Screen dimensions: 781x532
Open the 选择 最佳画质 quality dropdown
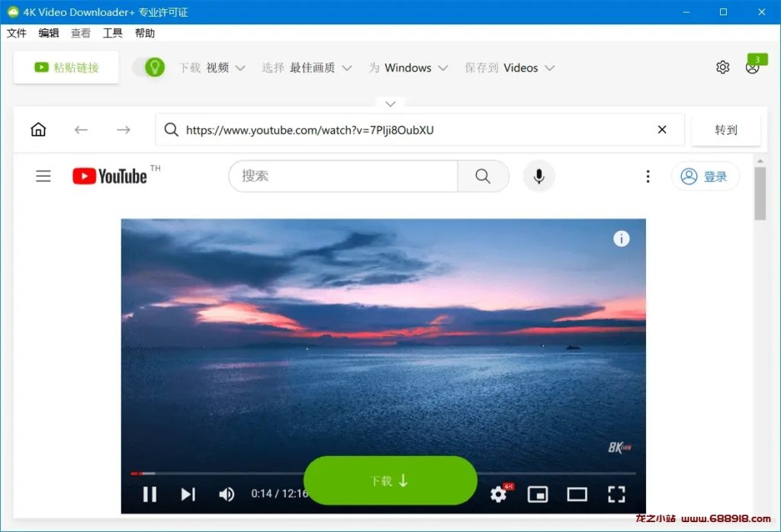pyautogui.click(x=307, y=68)
